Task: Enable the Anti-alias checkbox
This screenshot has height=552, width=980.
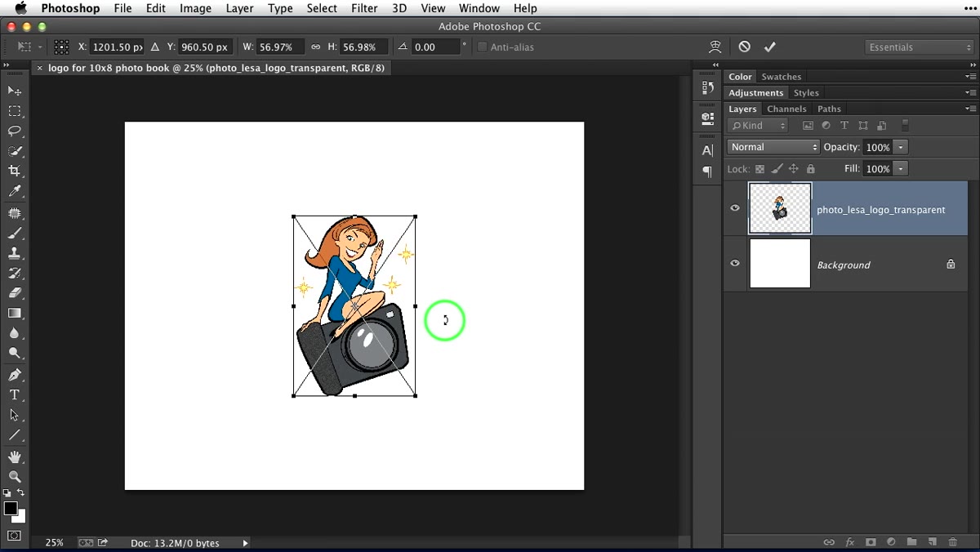Action: [x=483, y=47]
